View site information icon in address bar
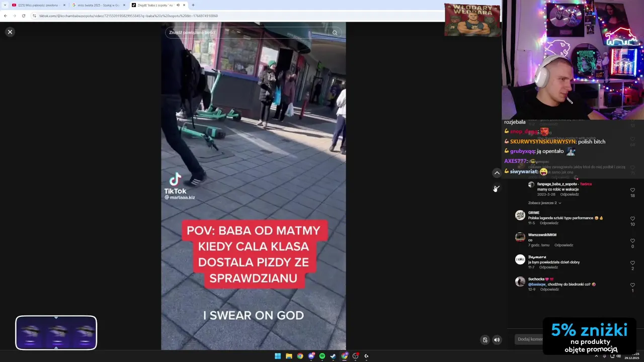The height and width of the screenshot is (362, 644). (34, 16)
